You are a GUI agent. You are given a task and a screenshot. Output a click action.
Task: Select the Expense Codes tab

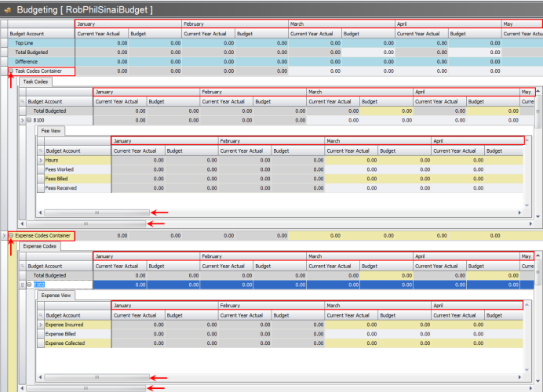pyautogui.click(x=38, y=246)
